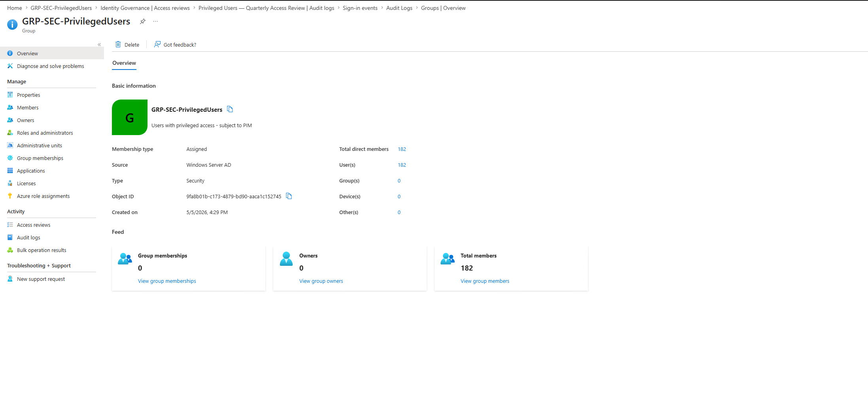Click View group members link
Image resolution: width=868 pixels, height=393 pixels.
[485, 281]
